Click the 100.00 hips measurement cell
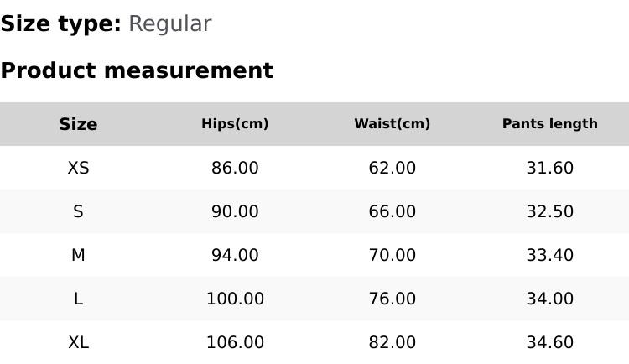 pos(235,299)
